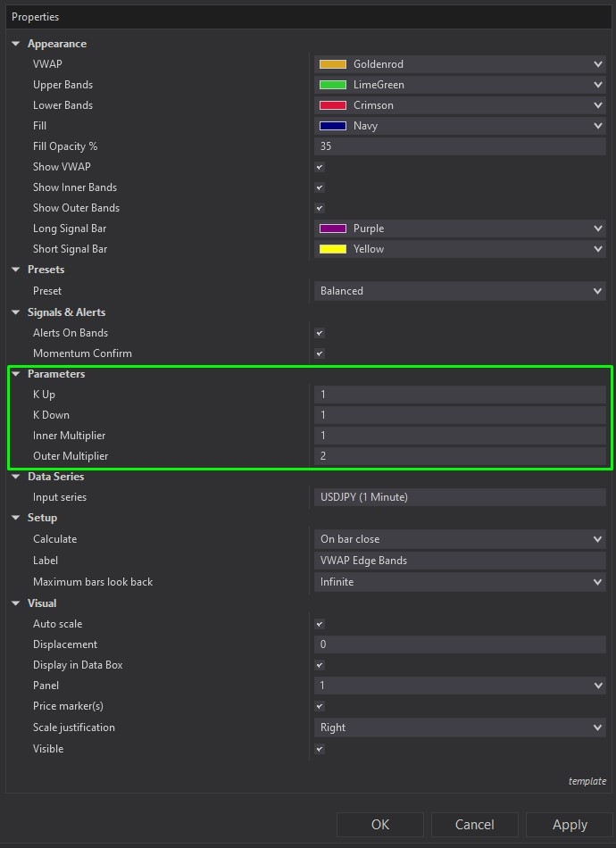Viewport: 616px width, 848px height.
Task: Open the Calculate dropdown
Action: (x=459, y=539)
